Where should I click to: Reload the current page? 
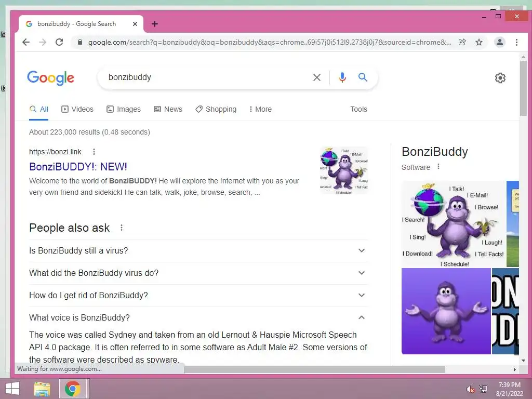(59, 42)
